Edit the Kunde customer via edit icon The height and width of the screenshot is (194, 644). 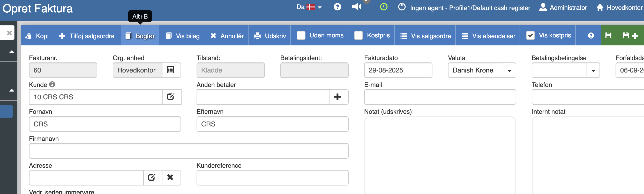click(171, 97)
